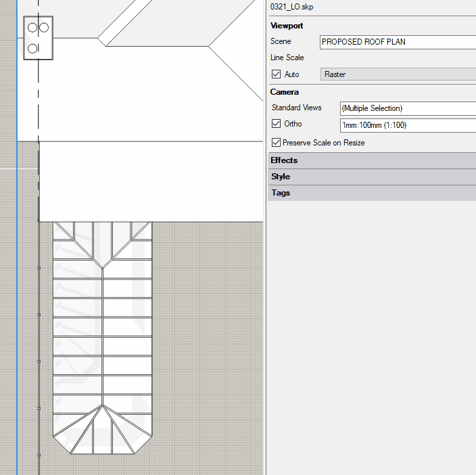Click the Line Scale label
The height and width of the screenshot is (475, 476).
point(287,58)
